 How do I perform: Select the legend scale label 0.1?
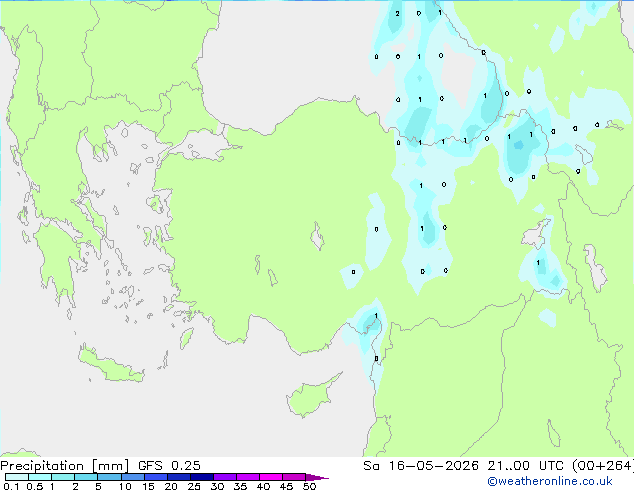point(11,486)
